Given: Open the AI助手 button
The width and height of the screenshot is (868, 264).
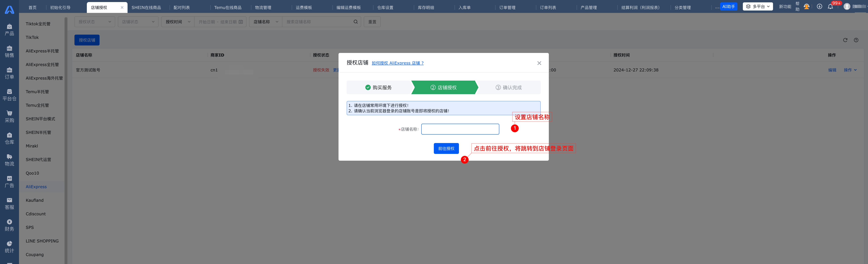Looking at the screenshot, I should point(728,7).
